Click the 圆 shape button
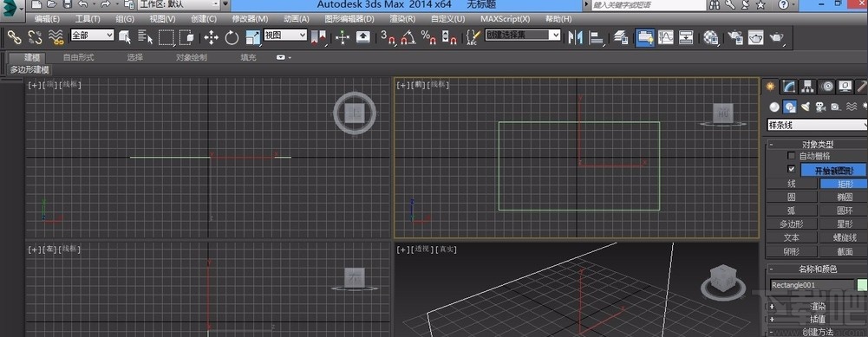 pyautogui.click(x=792, y=197)
